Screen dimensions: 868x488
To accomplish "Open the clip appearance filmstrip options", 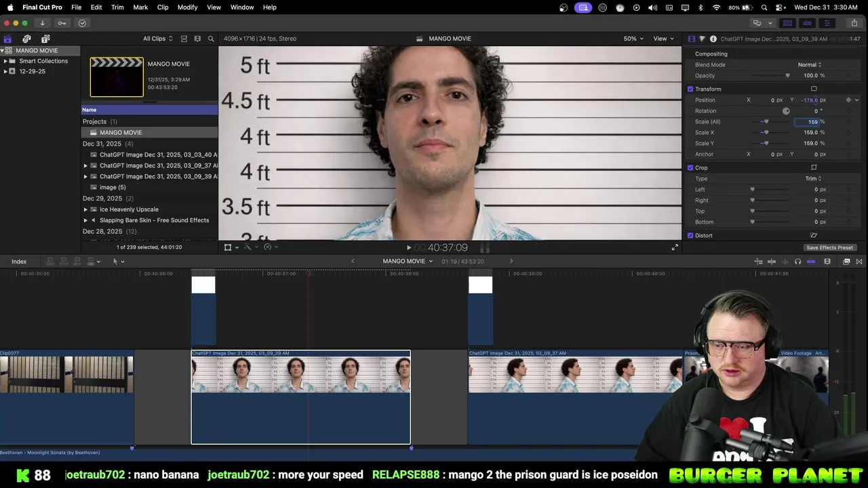I will (197, 39).
